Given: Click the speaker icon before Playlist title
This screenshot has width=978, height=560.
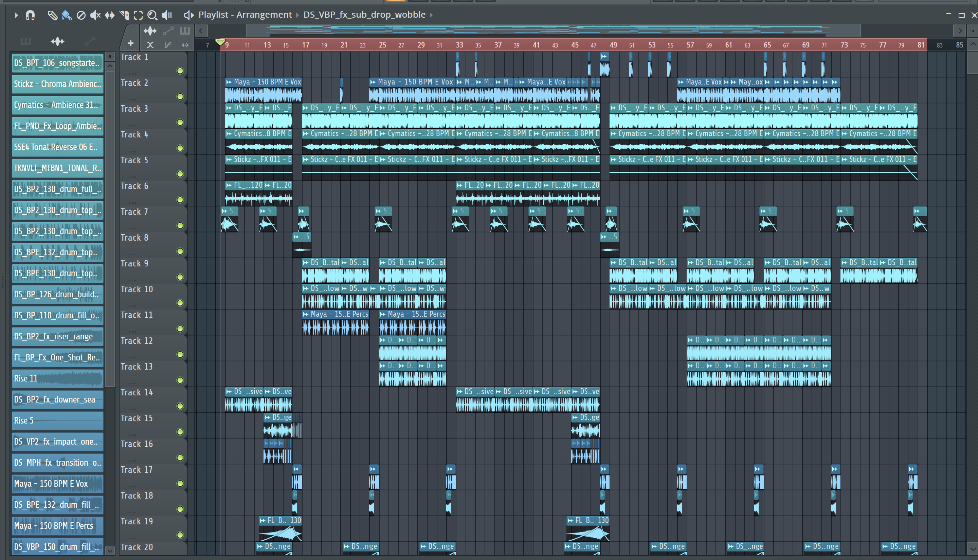Looking at the screenshot, I should point(188,15).
